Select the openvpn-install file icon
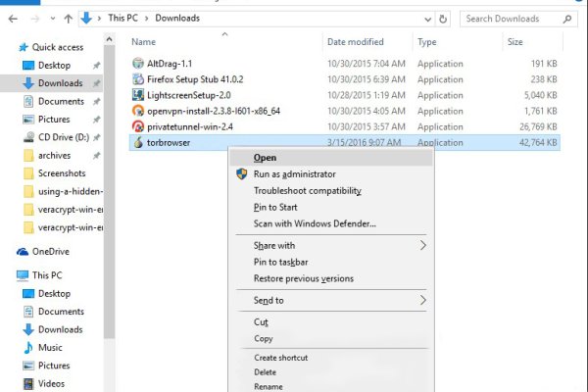This screenshot has height=392, width=588. (x=138, y=111)
